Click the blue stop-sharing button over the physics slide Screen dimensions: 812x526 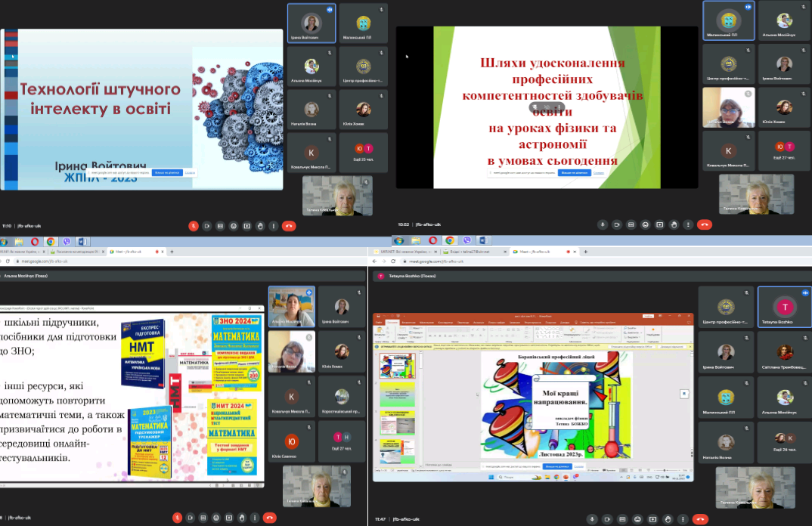point(575,172)
